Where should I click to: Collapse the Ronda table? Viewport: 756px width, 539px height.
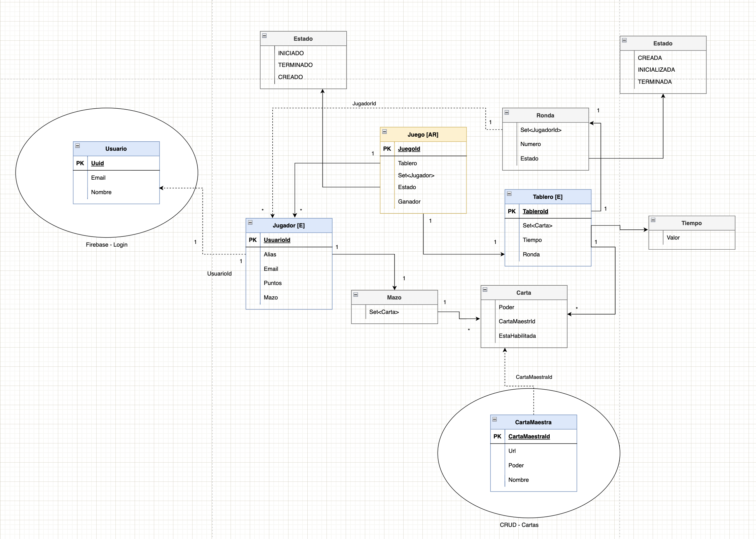[507, 112]
